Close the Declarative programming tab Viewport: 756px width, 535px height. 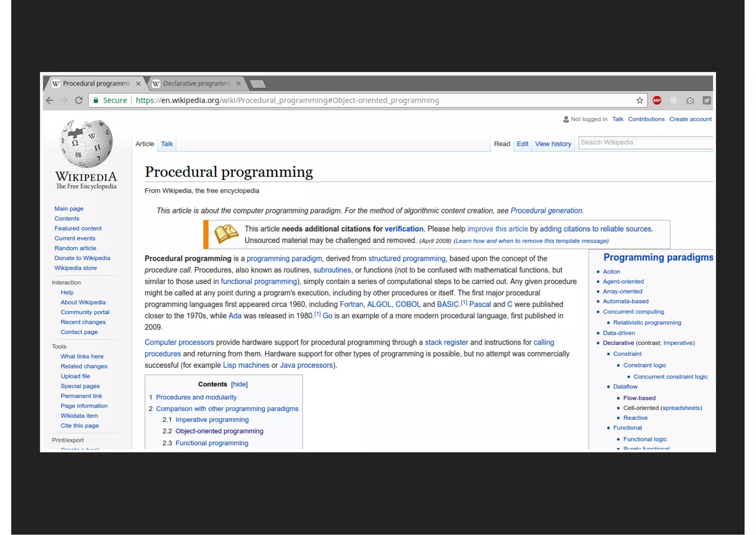click(238, 84)
